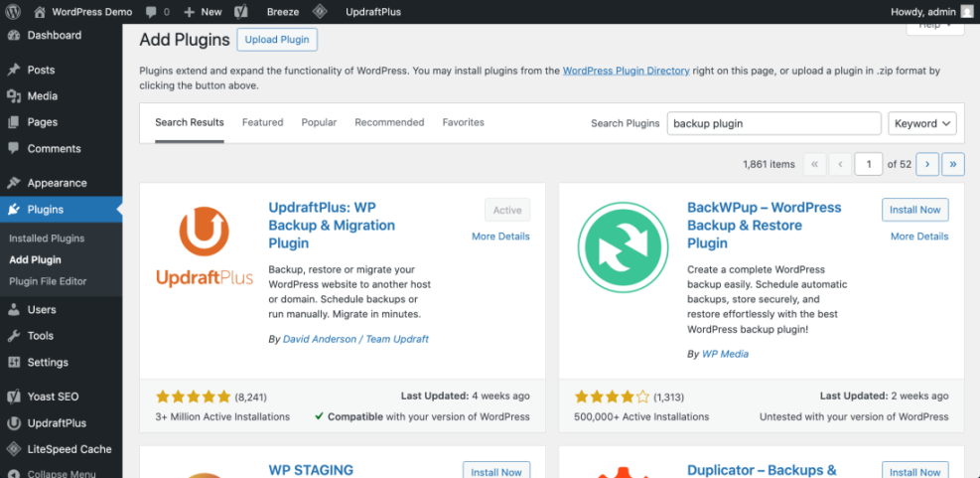Click '3+ Million Active Installations' text
The image size is (980, 478).
pos(222,416)
